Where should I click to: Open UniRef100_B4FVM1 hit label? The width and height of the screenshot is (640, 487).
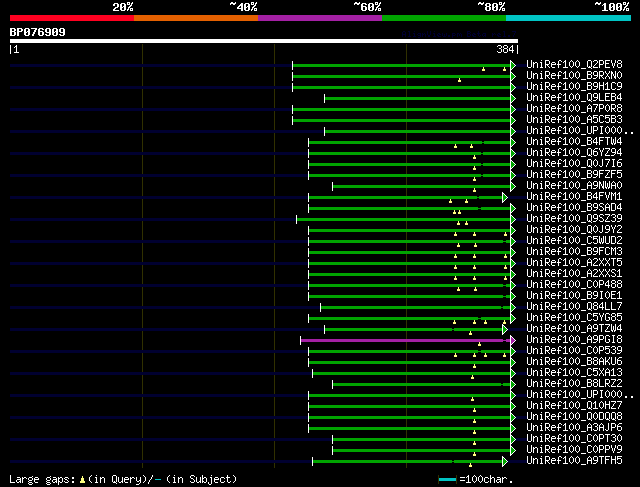coord(574,197)
